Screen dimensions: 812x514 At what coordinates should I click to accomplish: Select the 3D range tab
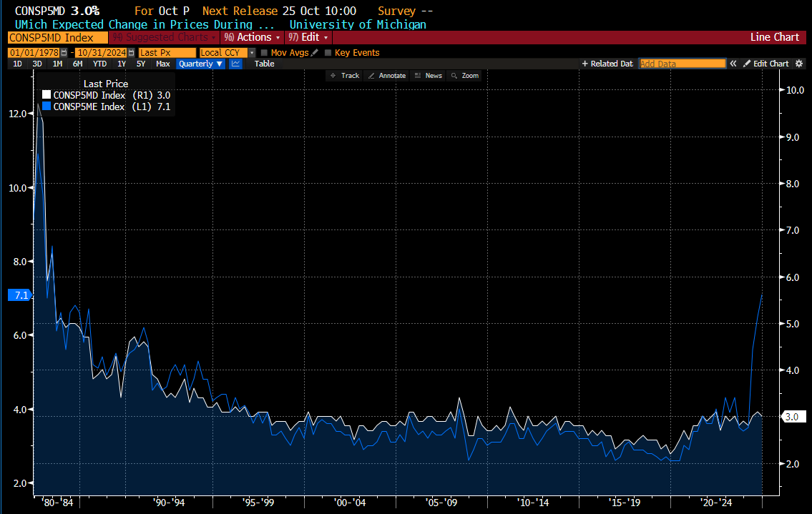pos(36,64)
